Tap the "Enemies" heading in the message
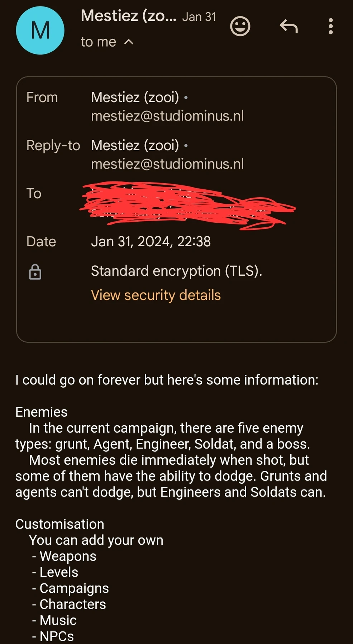Viewport: 353px width, 644px height. [41, 412]
